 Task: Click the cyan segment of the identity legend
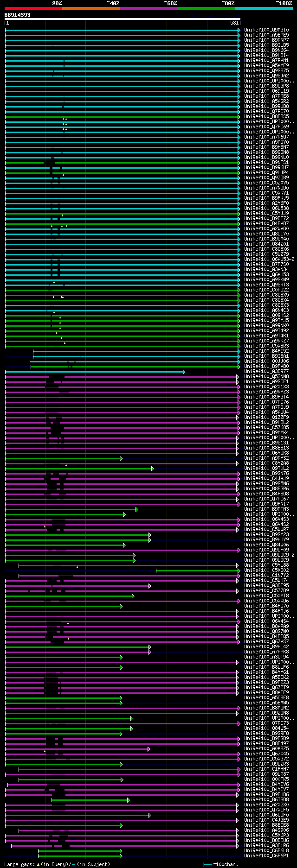coord(264,8)
